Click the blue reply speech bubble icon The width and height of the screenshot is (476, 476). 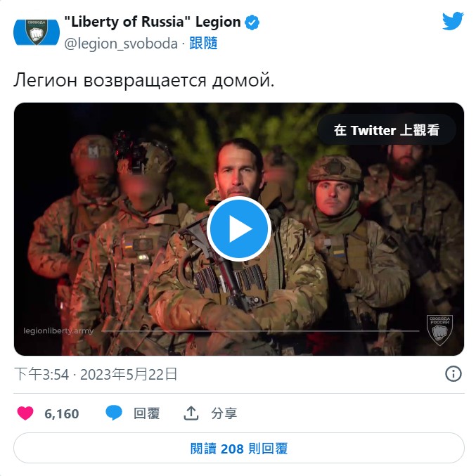pos(114,413)
